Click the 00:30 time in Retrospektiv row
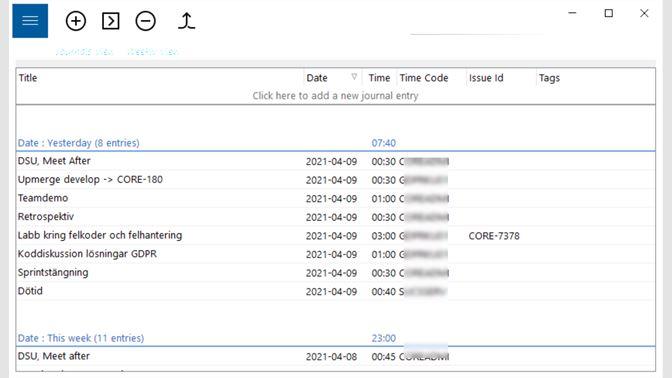The image size is (672, 378). tap(384, 217)
